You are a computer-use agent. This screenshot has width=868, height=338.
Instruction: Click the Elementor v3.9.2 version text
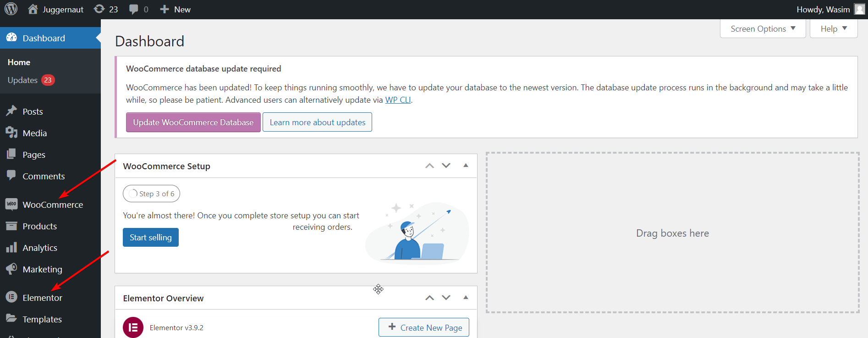176,327
